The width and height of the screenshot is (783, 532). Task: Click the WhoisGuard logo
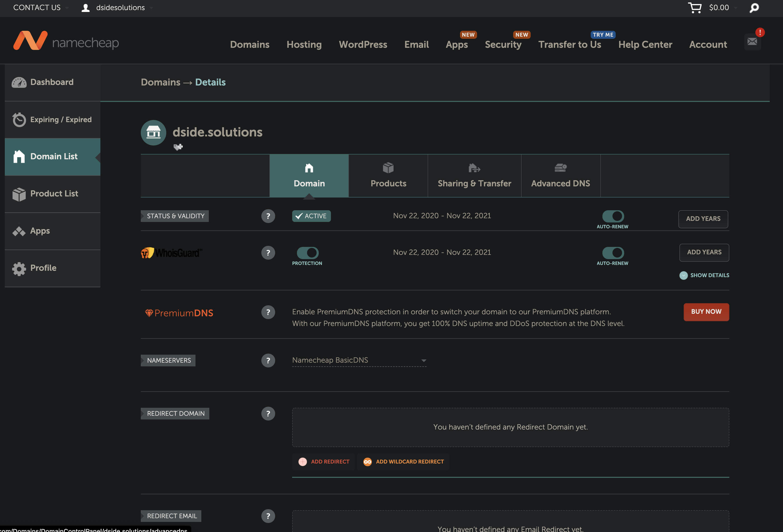click(172, 252)
